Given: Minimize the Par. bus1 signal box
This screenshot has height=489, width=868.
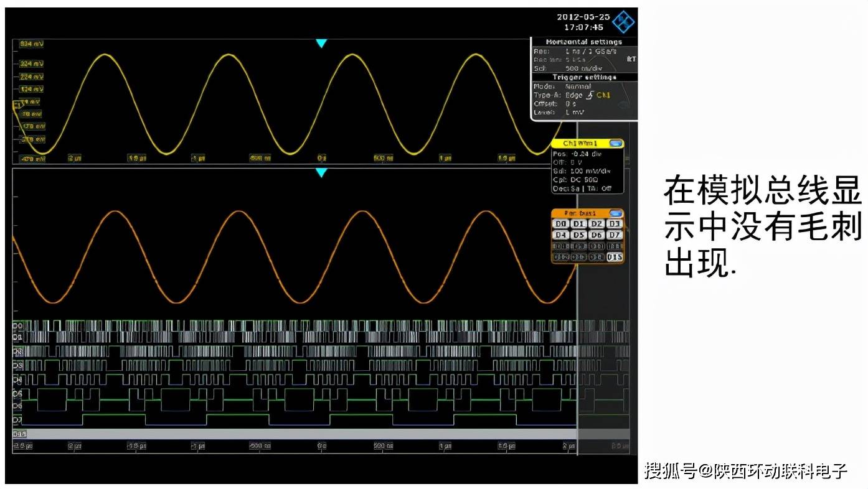Looking at the screenshot, I should tap(615, 213).
